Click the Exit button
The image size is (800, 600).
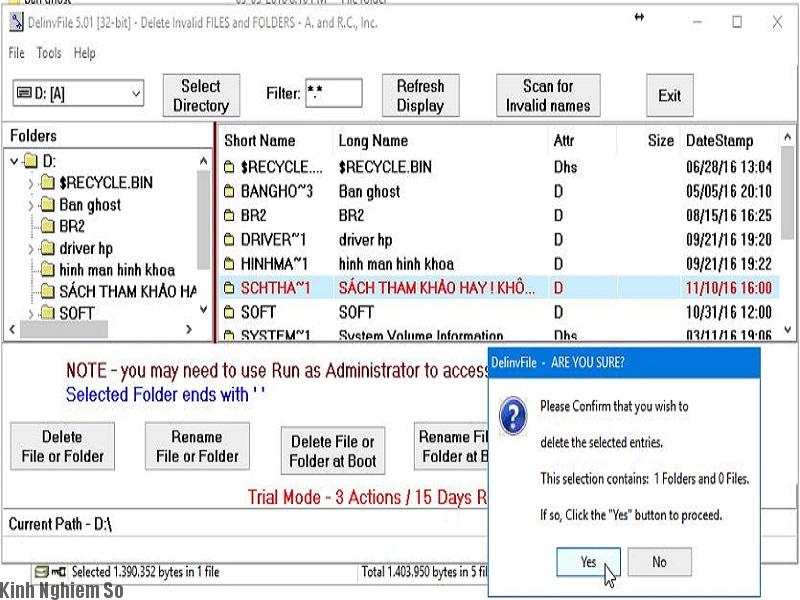669,95
